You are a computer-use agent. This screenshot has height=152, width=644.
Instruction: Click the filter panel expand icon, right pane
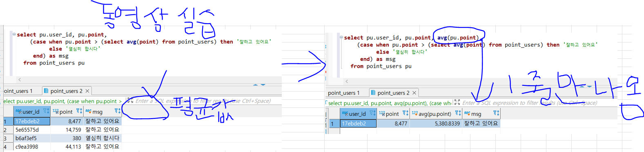pyautogui.click(x=457, y=103)
